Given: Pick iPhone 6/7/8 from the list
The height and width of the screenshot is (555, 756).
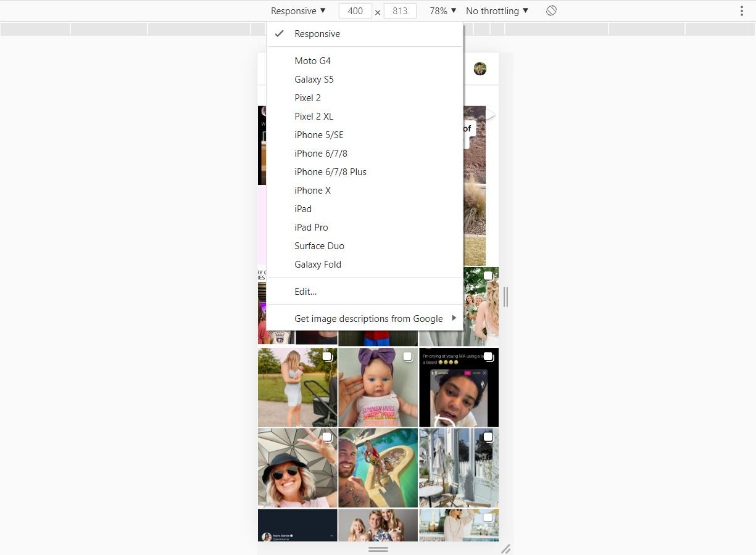Looking at the screenshot, I should tap(365, 153).
